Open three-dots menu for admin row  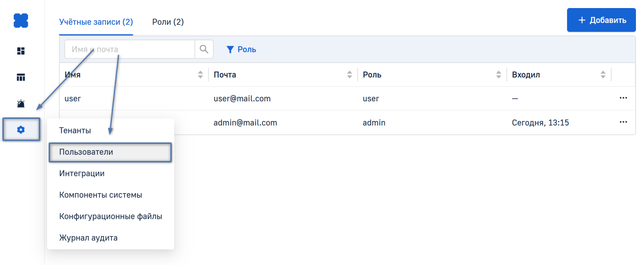pos(623,122)
